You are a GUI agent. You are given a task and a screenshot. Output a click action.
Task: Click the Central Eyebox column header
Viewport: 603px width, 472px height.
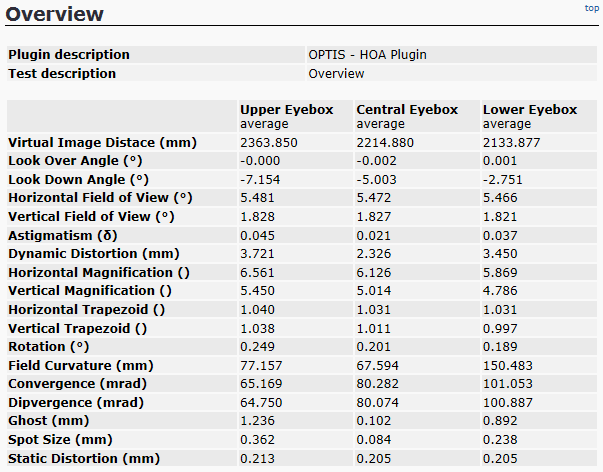[407, 110]
